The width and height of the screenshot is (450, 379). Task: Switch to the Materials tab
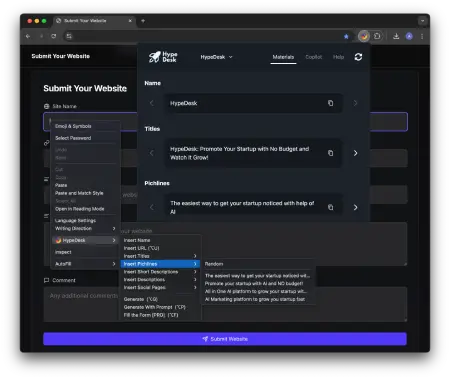coord(283,57)
